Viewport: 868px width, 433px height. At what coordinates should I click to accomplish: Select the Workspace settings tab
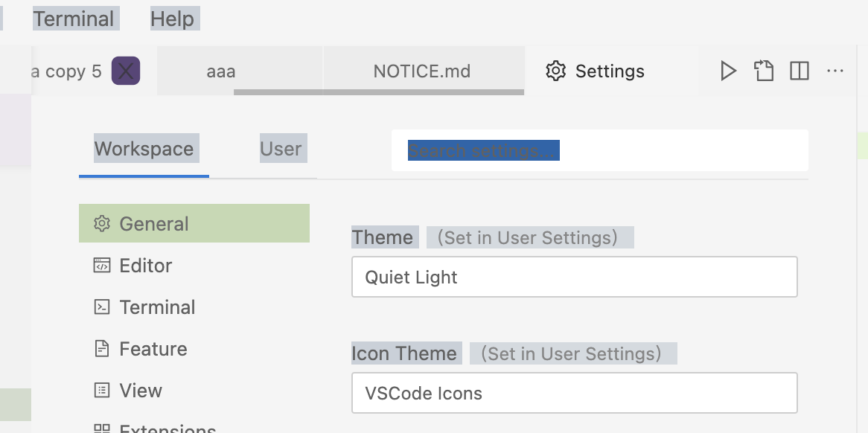[144, 149]
